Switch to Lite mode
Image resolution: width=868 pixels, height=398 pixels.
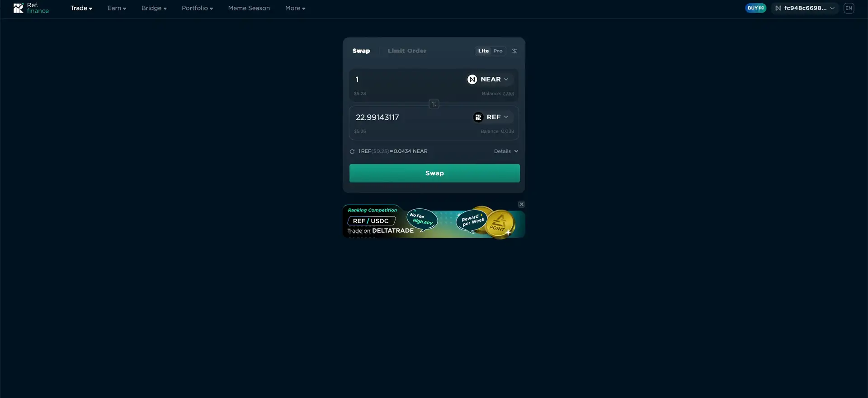tap(483, 51)
